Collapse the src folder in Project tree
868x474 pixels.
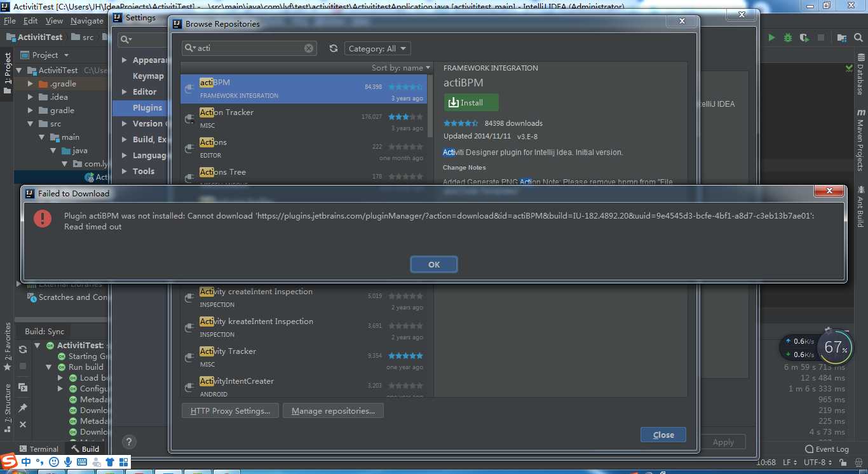31,124
